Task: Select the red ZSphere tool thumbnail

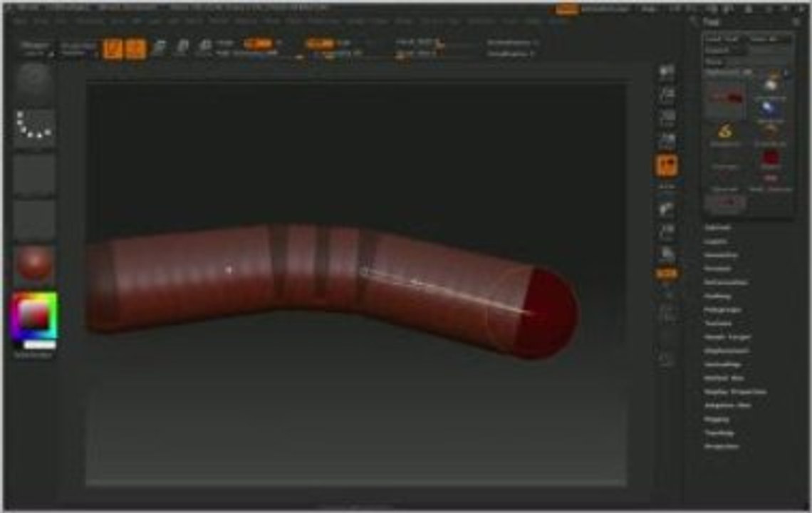Action: coord(770,157)
